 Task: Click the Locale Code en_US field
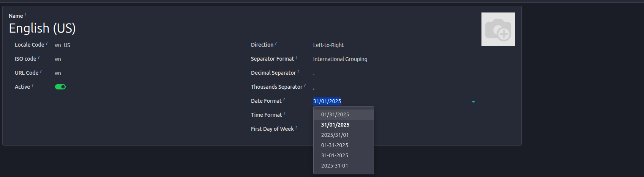(x=63, y=45)
